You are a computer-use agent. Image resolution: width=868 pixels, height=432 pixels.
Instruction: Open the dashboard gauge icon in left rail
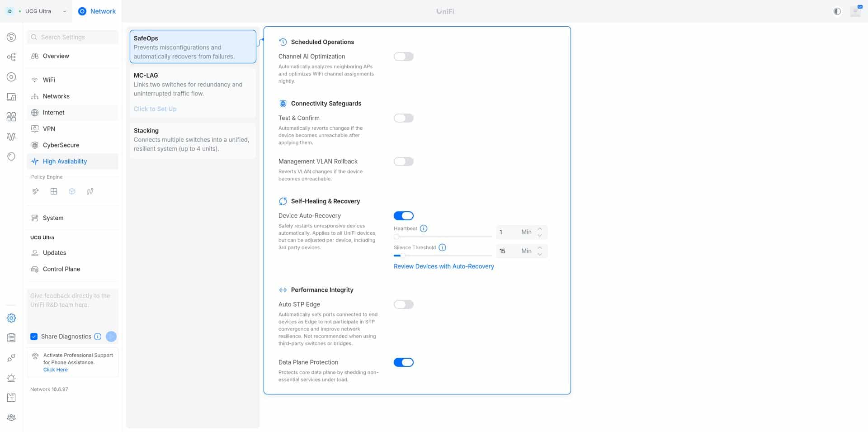(11, 37)
